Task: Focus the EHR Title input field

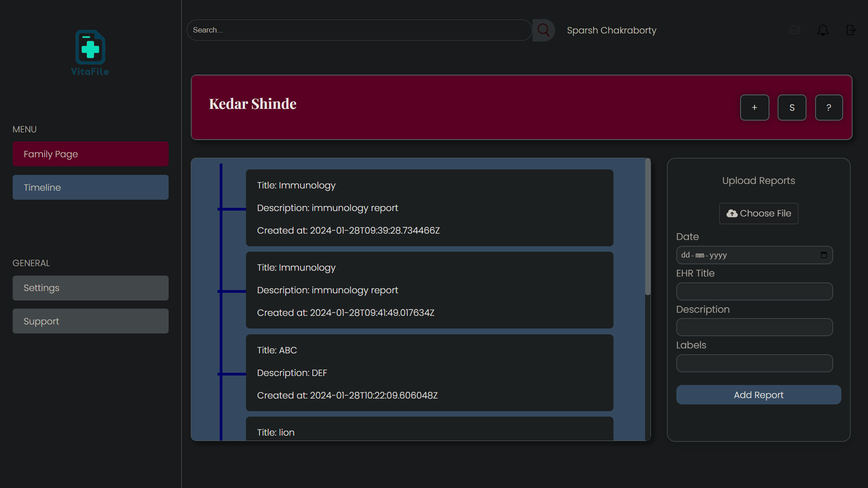Action: coord(754,291)
